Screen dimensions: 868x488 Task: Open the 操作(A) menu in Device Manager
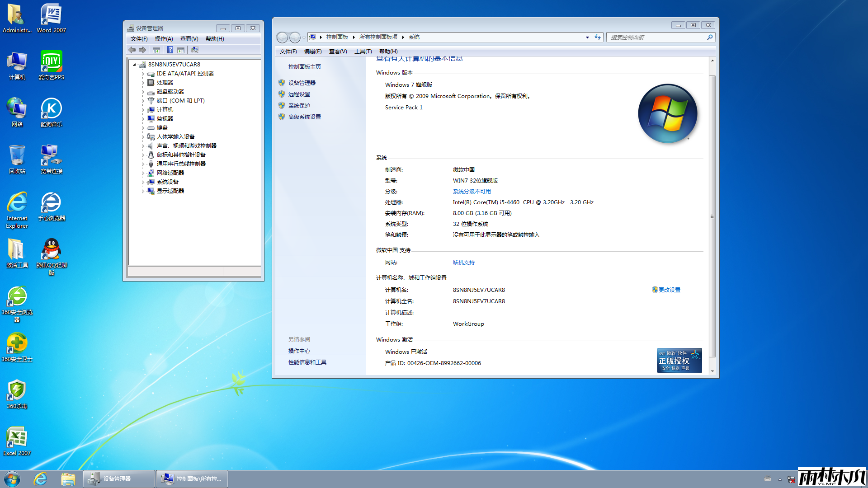coord(164,39)
